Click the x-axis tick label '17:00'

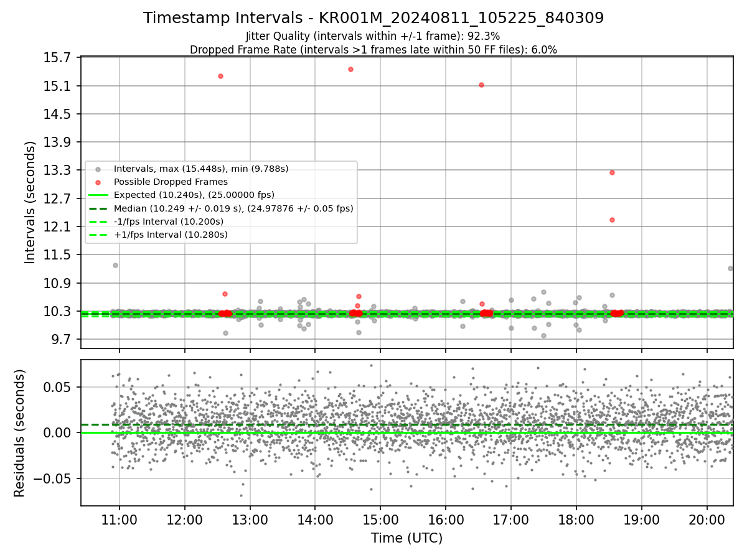[511, 520]
